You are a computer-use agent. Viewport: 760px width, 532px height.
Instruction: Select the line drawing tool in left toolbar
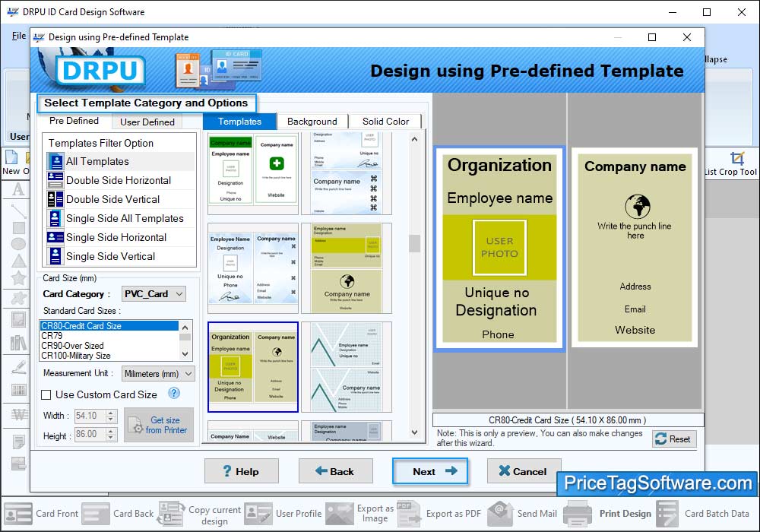tap(18, 211)
